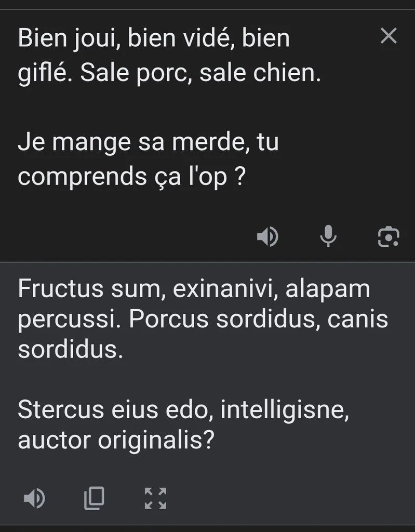Start voice input with the microphone icon

click(x=328, y=236)
